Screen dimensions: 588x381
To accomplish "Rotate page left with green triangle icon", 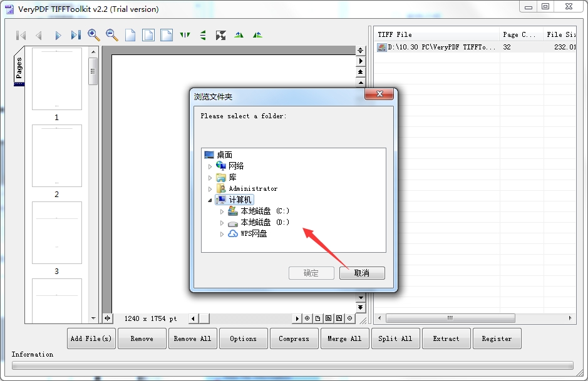I will point(239,35).
